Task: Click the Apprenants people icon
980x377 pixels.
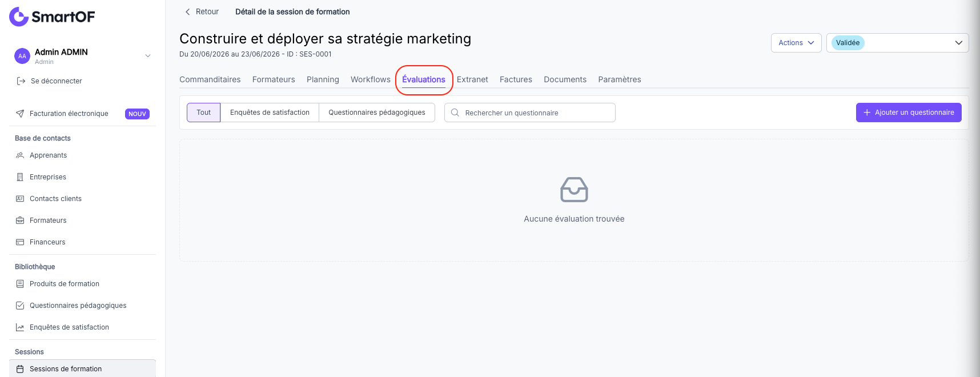Action: [x=20, y=155]
